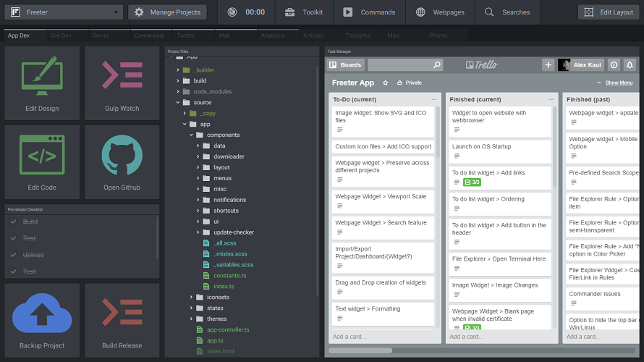Click the Manage Projects button
Viewport: 644px width, 362px height.
click(x=168, y=12)
